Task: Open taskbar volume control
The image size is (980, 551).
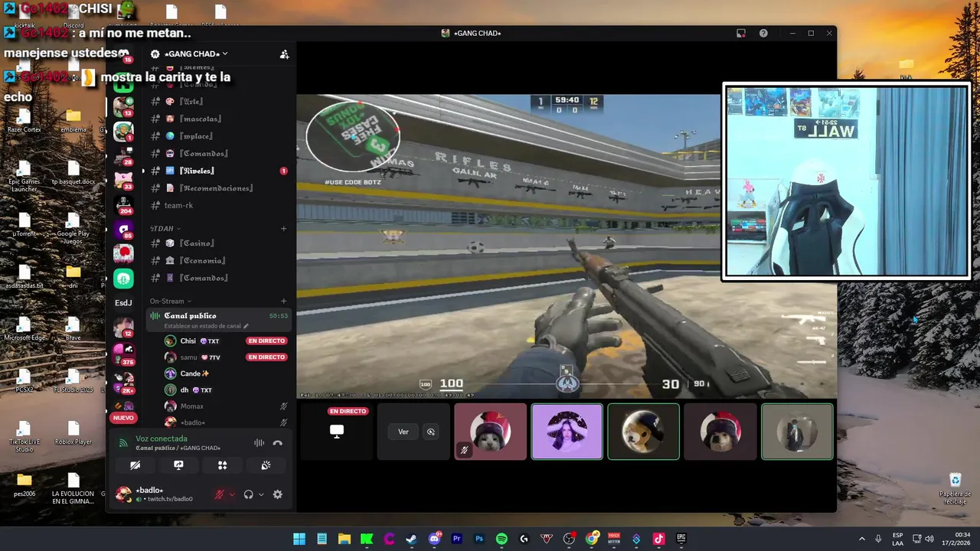Action: (929, 539)
